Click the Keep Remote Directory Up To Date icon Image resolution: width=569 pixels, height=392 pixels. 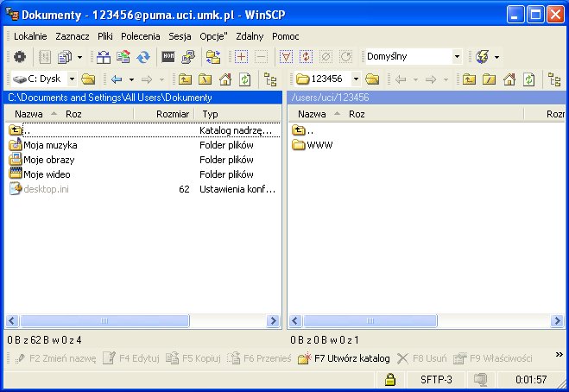123,57
